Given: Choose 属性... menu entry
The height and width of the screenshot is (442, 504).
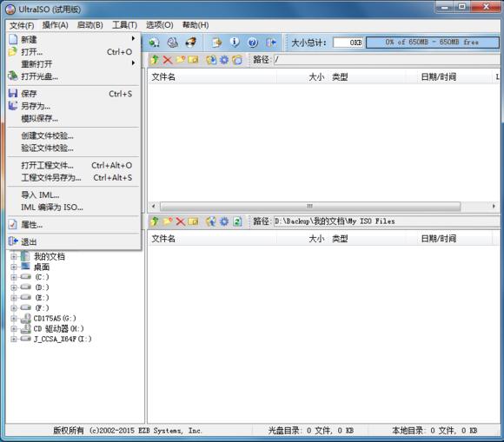Looking at the screenshot, I should pos(73,225).
